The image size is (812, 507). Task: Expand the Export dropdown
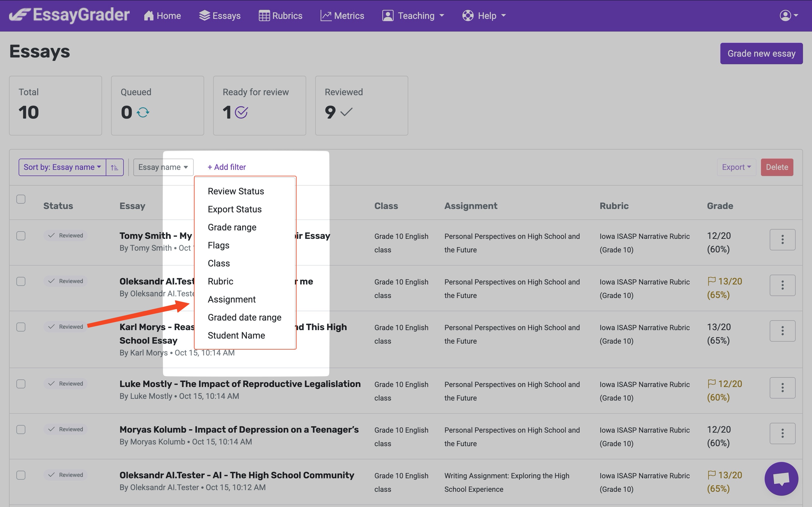coord(736,167)
